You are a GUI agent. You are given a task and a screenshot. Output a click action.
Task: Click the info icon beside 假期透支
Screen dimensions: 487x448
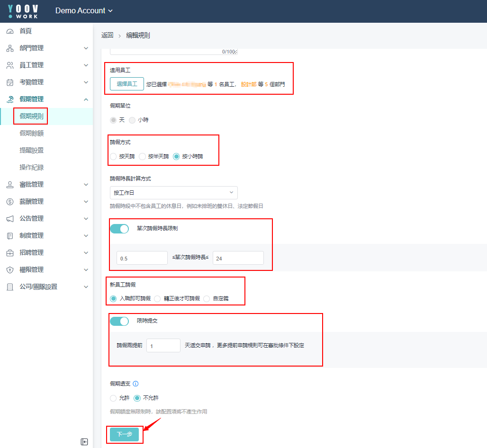click(x=135, y=384)
